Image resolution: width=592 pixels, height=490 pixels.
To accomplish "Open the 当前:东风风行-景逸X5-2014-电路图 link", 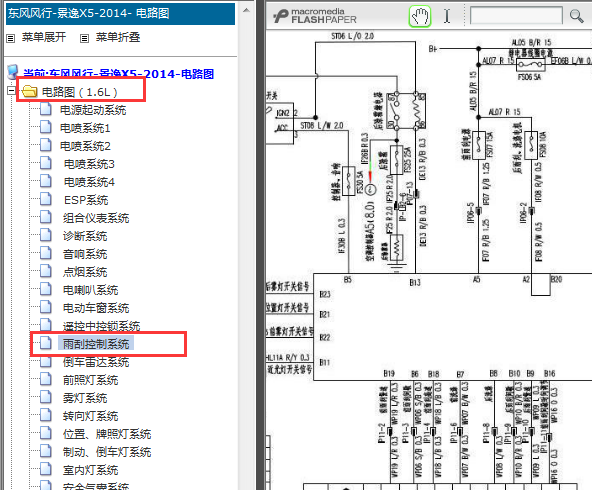I will [x=119, y=74].
